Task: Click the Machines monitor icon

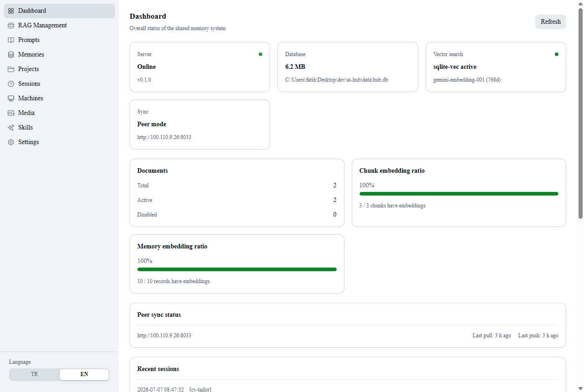Action: click(11, 98)
